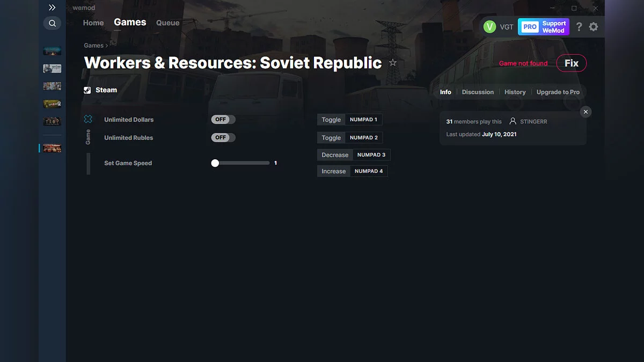The image size is (644, 362).
Task: Open the History section
Action: tap(515, 92)
